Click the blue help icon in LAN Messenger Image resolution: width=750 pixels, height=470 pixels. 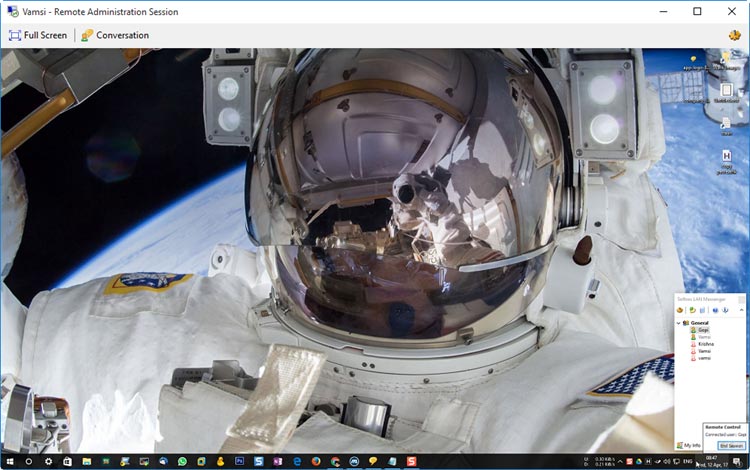(x=715, y=310)
